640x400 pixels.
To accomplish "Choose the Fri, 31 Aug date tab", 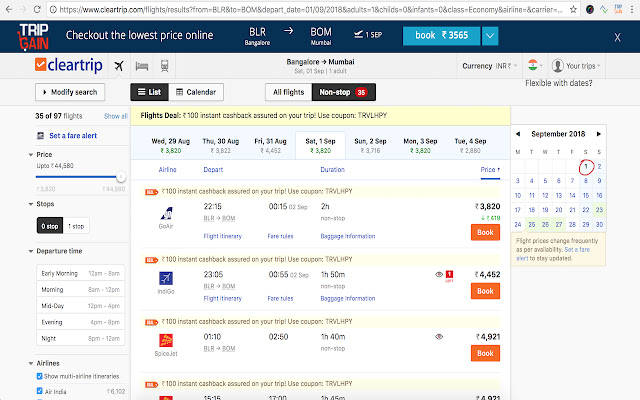I will coord(271,145).
